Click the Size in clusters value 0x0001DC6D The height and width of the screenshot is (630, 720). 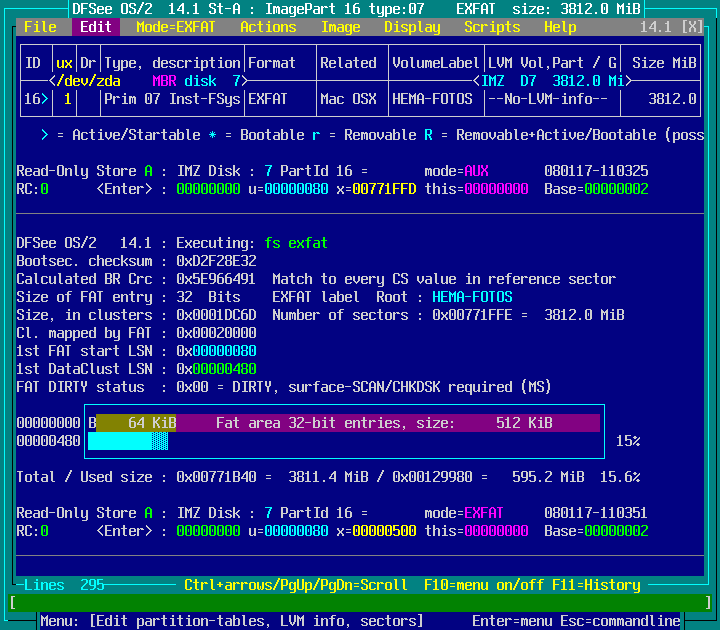(216, 315)
